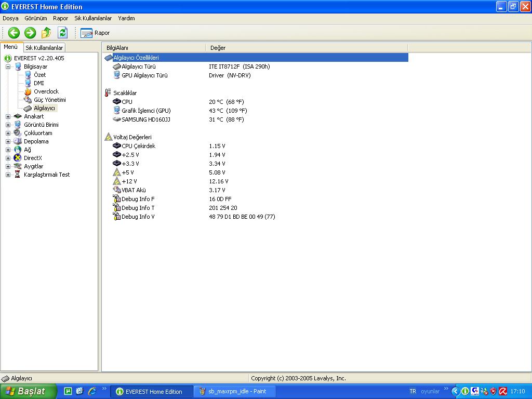Click the Voltaj Değerleri warning icon
Screen dimensions: 532x399
[x=109, y=137]
